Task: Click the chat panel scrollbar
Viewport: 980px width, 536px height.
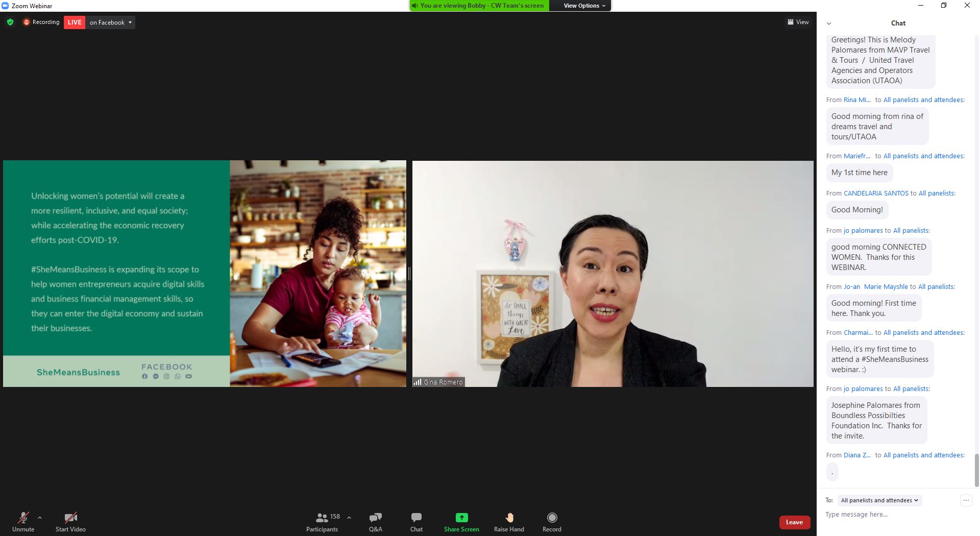Action: 976,470
